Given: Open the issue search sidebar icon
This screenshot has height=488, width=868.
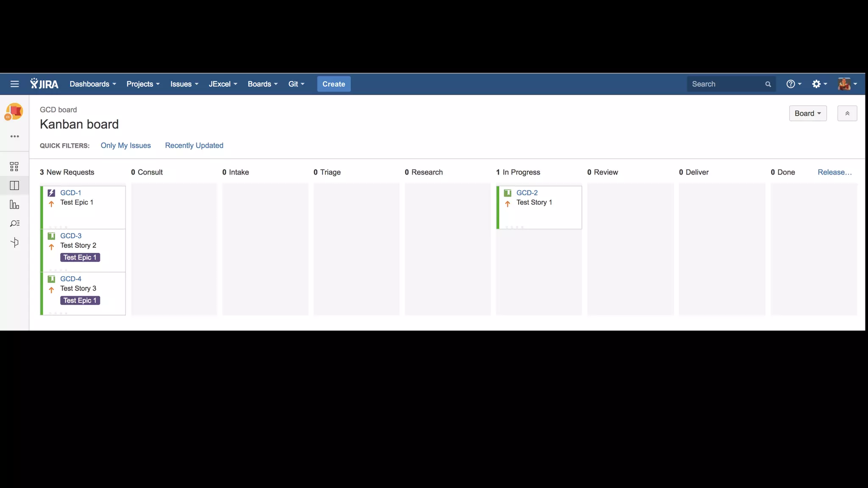Looking at the screenshot, I should click(x=14, y=224).
